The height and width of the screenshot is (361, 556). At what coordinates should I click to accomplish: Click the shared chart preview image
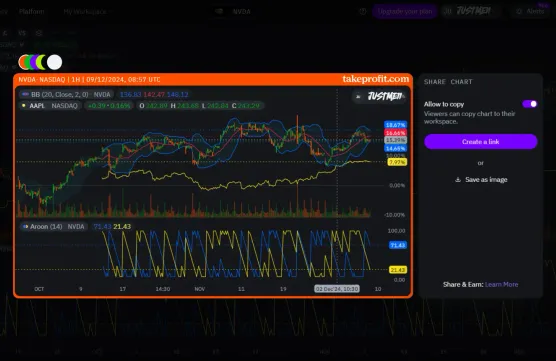[213, 185]
